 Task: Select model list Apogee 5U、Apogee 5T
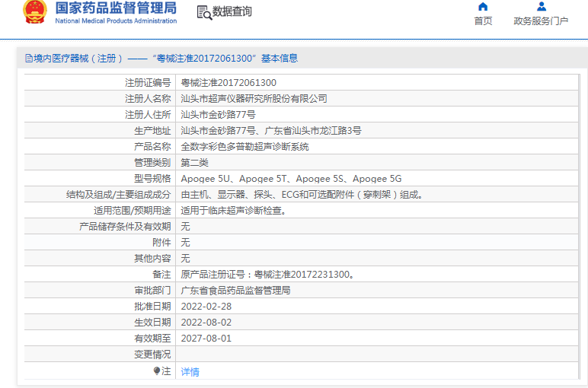[291, 179]
